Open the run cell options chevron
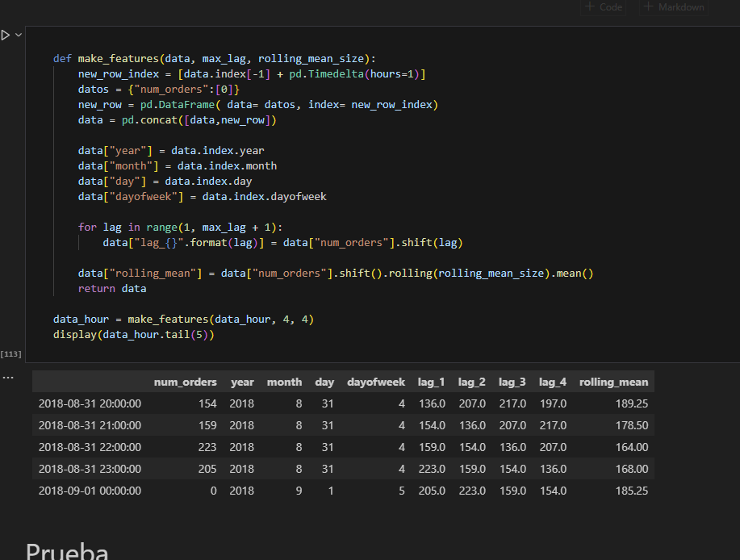This screenshot has width=740, height=560. [19, 36]
